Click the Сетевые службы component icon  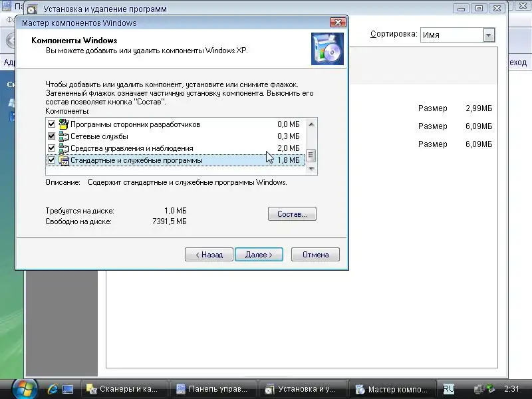click(63, 136)
